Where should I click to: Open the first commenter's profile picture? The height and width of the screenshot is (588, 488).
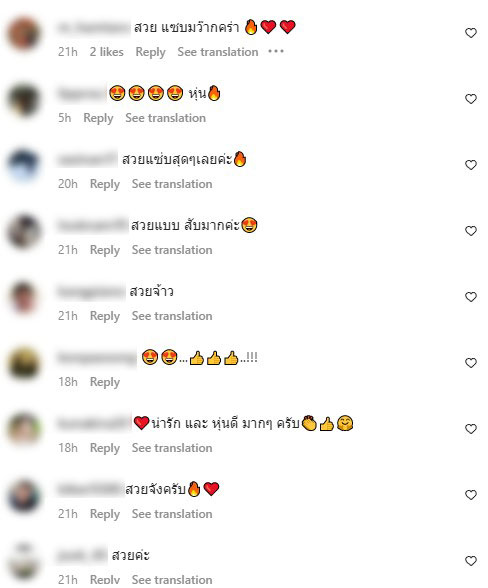(24, 34)
